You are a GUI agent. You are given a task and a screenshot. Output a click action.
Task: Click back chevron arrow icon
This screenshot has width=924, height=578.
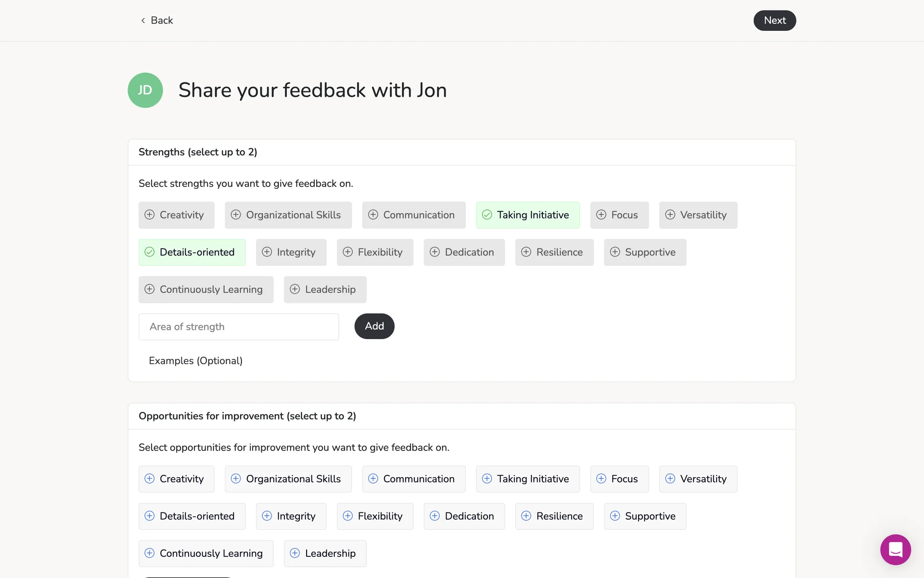[x=143, y=20]
